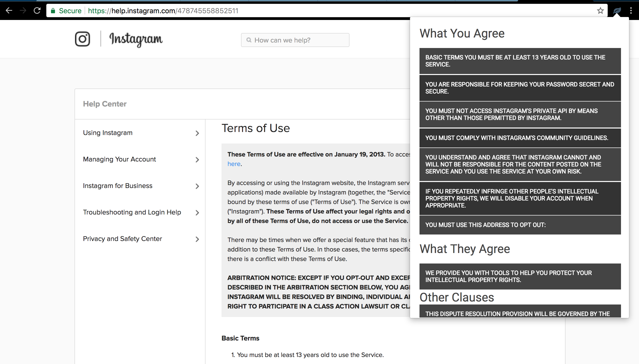Click the 'How can we help?' search field
639x364 pixels.
pyautogui.click(x=295, y=40)
